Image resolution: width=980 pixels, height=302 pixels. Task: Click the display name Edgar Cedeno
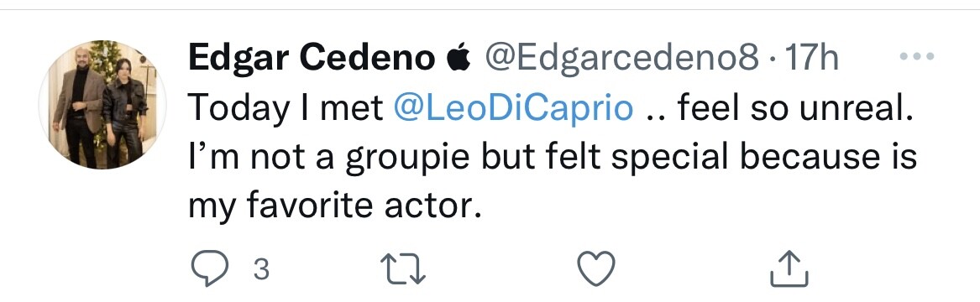312,58
